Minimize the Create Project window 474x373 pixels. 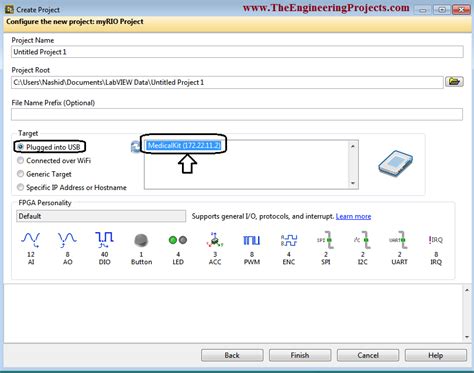423,10
